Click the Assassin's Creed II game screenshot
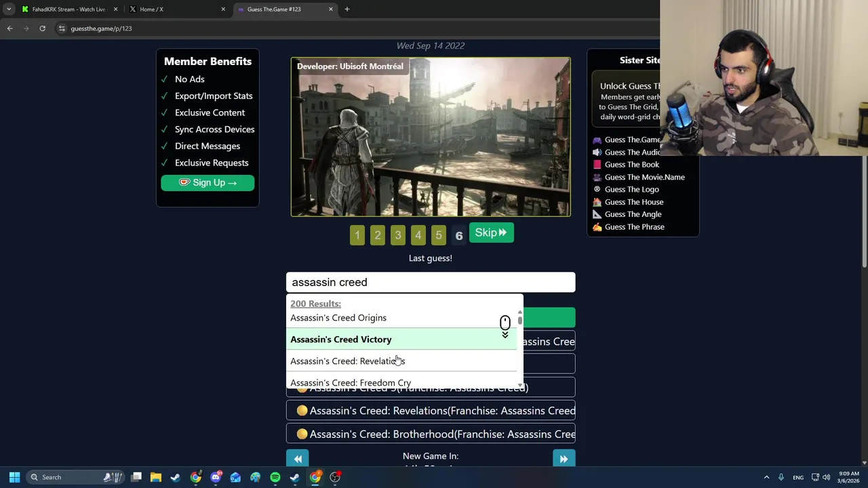The image size is (868, 488). point(431,137)
